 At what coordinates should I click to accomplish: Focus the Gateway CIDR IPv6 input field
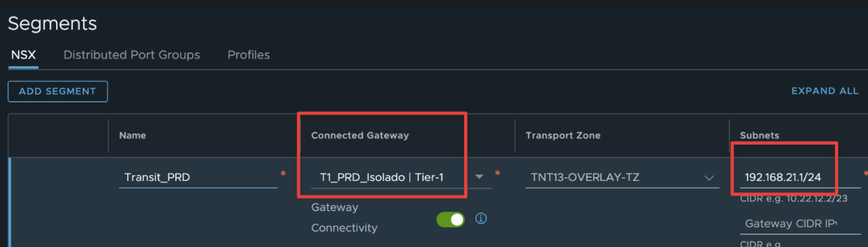pyautogui.click(x=800, y=223)
